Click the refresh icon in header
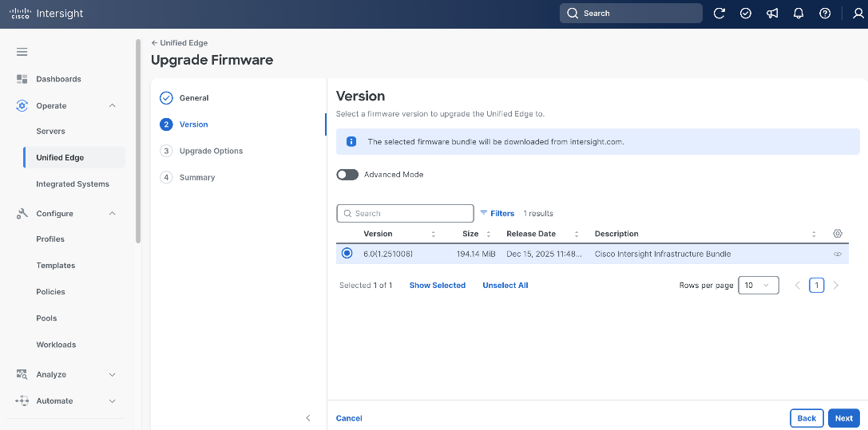 tap(719, 14)
